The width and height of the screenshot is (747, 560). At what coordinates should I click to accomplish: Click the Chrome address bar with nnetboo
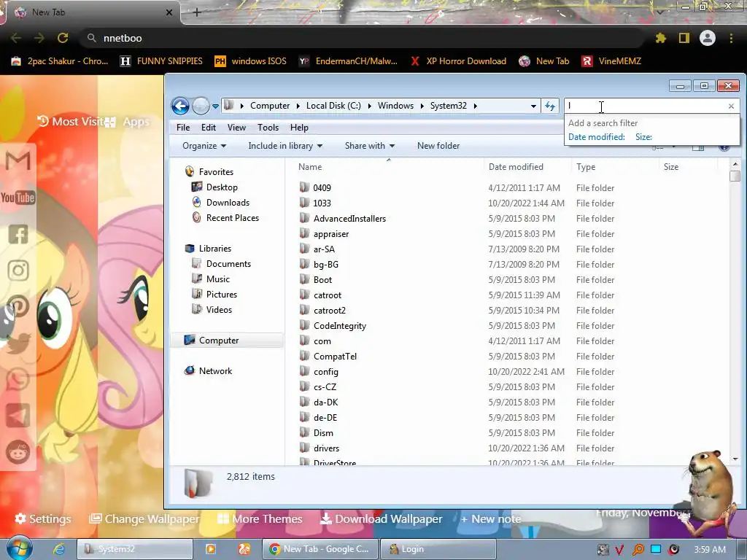point(362,38)
